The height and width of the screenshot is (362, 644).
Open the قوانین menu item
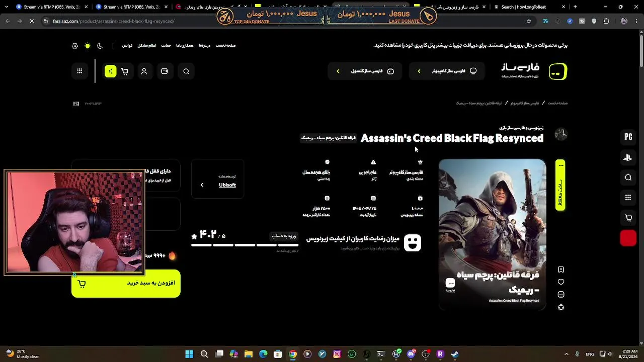pyautogui.click(x=127, y=46)
